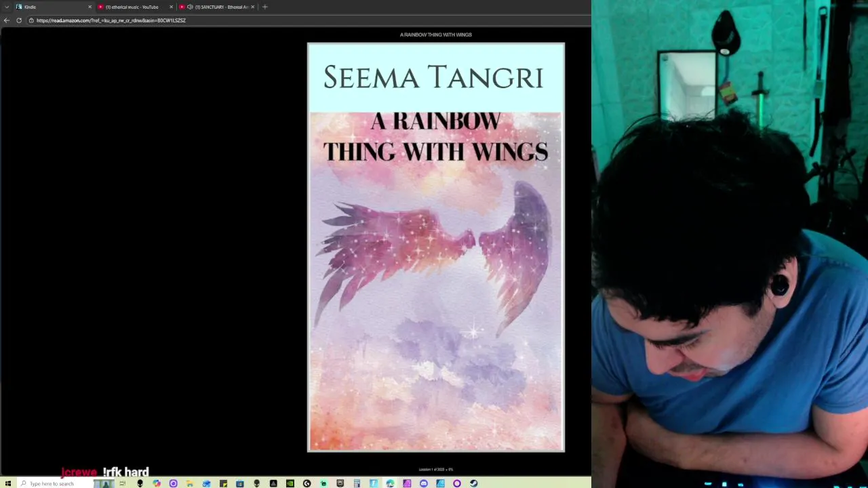Click the Location 1 progress footer text
This screenshot has height=488, width=868.
click(436, 469)
